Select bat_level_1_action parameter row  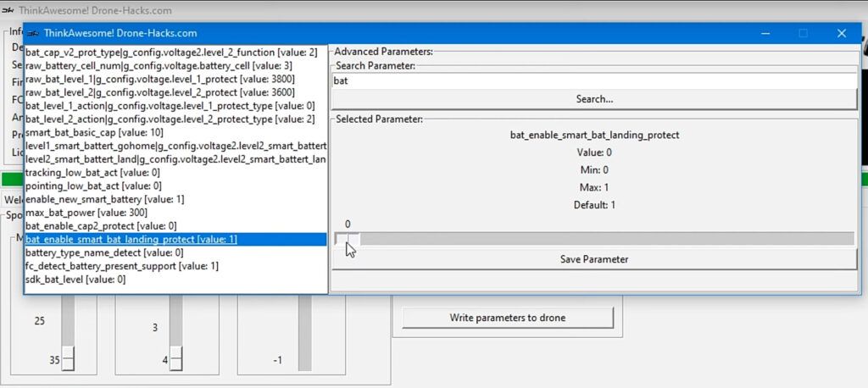(175, 106)
